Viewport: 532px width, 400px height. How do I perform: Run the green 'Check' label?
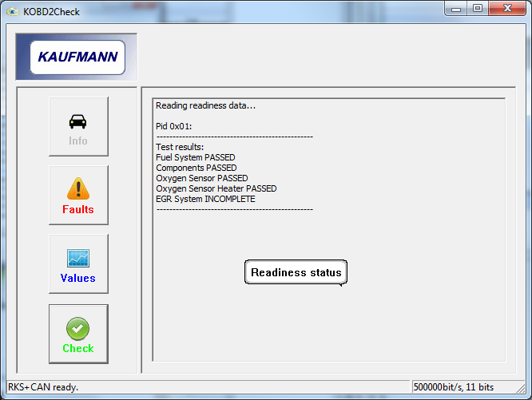pyautogui.click(x=78, y=348)
